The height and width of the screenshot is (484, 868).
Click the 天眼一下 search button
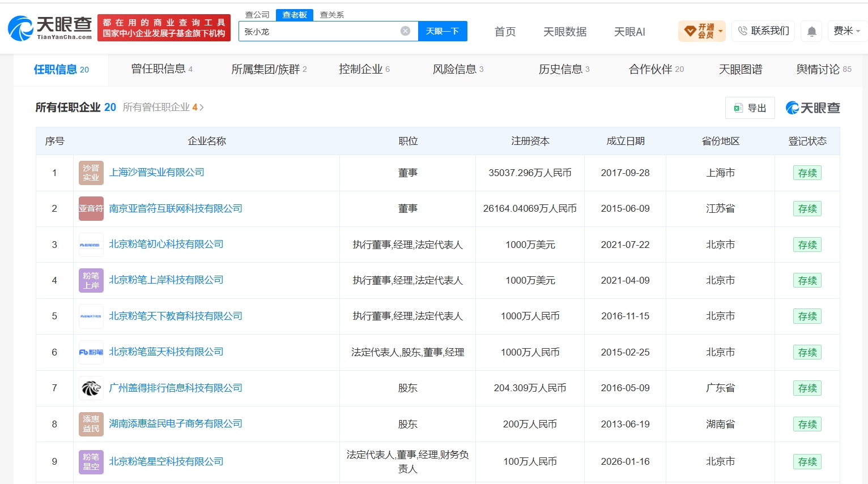[x=442, y=31]
